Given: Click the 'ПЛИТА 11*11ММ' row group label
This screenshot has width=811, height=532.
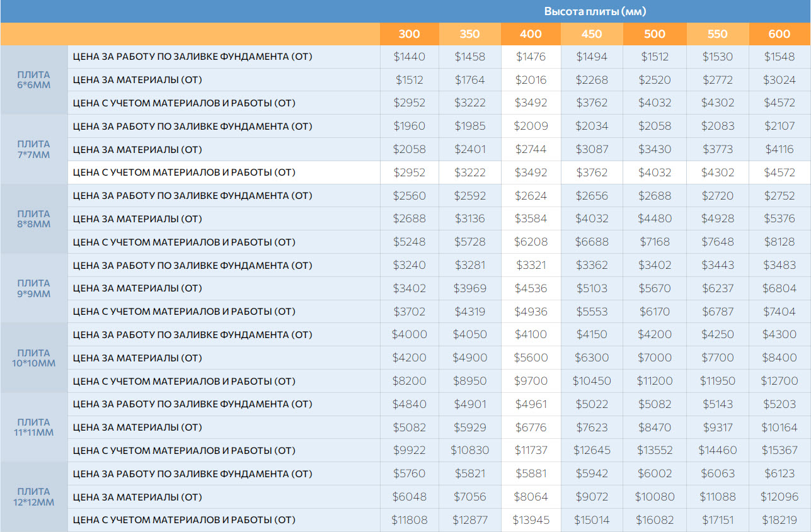Looking at the screenshot, I should pos(34,427).
